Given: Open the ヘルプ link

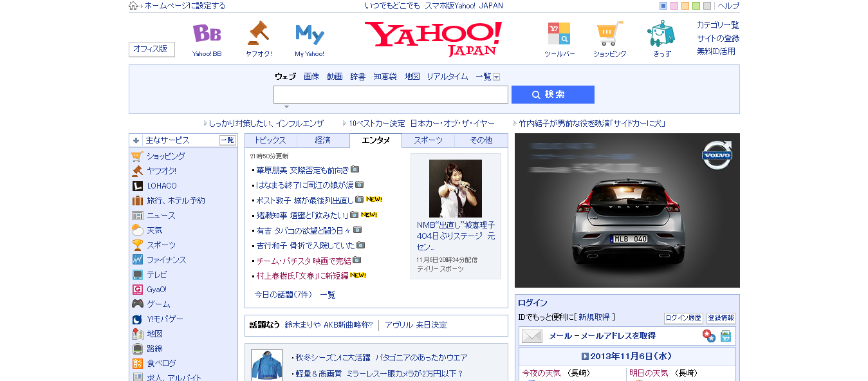Looking at the screenshot, I should point(728,6).
